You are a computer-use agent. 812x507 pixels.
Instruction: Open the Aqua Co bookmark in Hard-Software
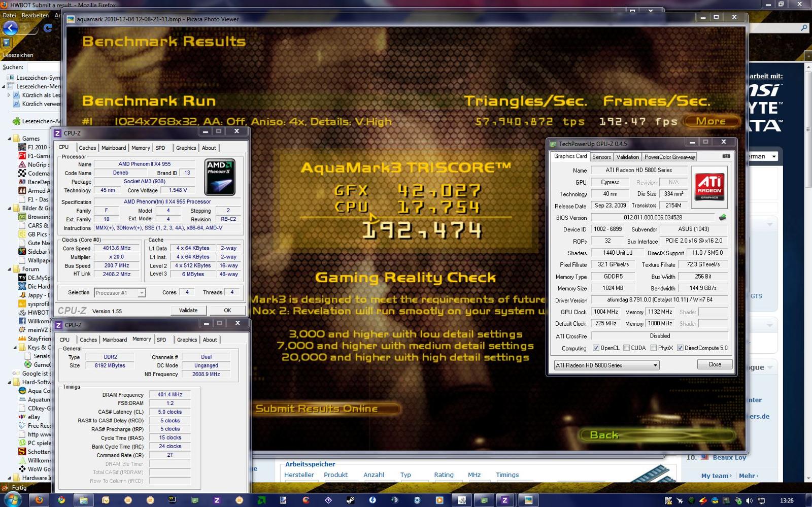click(x=39, y=391)
